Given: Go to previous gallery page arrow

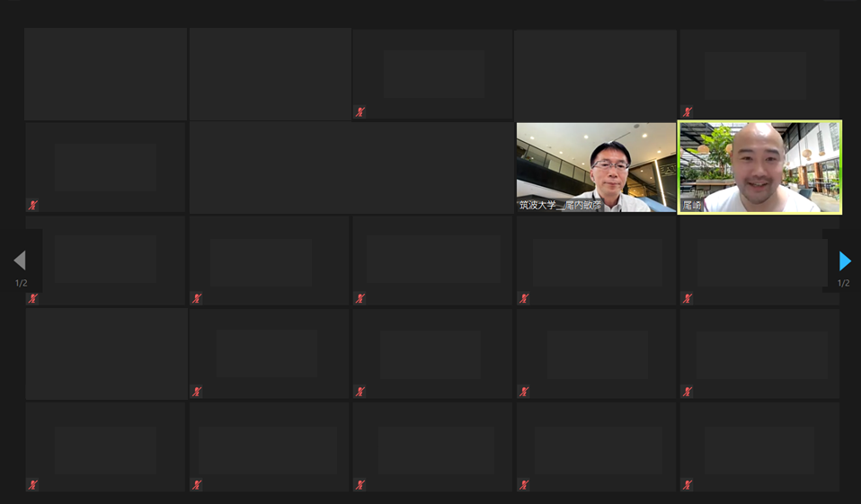Looking at the screenshot, I should pos(20,261).
